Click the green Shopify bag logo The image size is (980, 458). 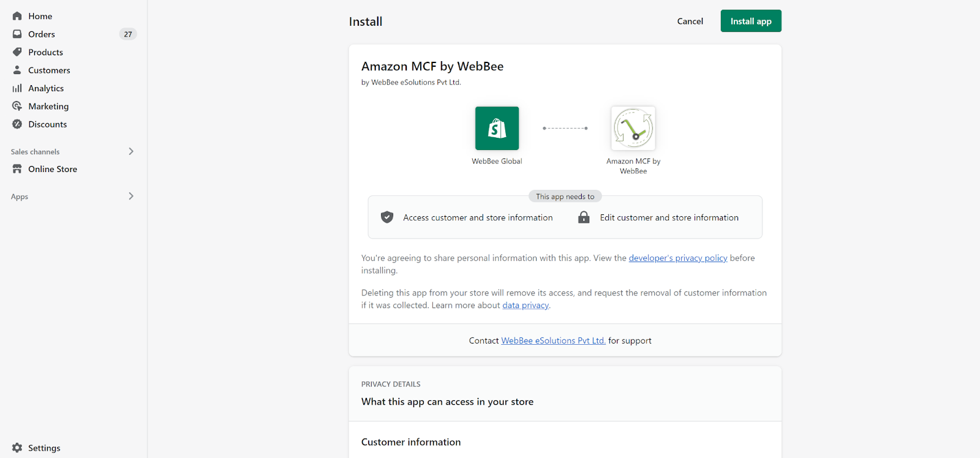[497, 129]
